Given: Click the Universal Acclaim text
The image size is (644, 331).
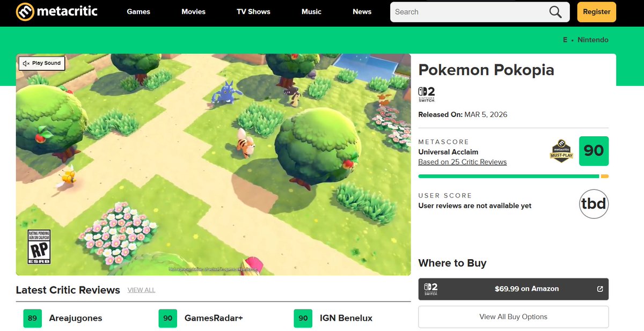Looking at the screenshot, I should click(x=448, y=152).
